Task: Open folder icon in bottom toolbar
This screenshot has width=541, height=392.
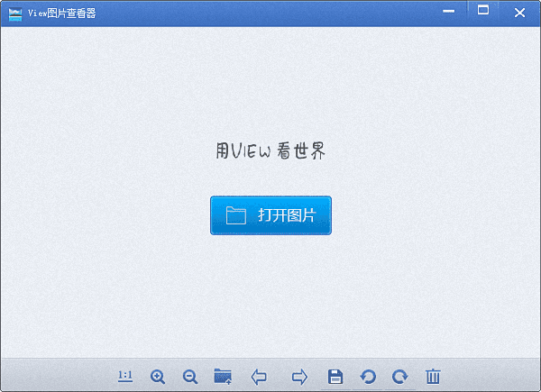Action: coord(223,376)
